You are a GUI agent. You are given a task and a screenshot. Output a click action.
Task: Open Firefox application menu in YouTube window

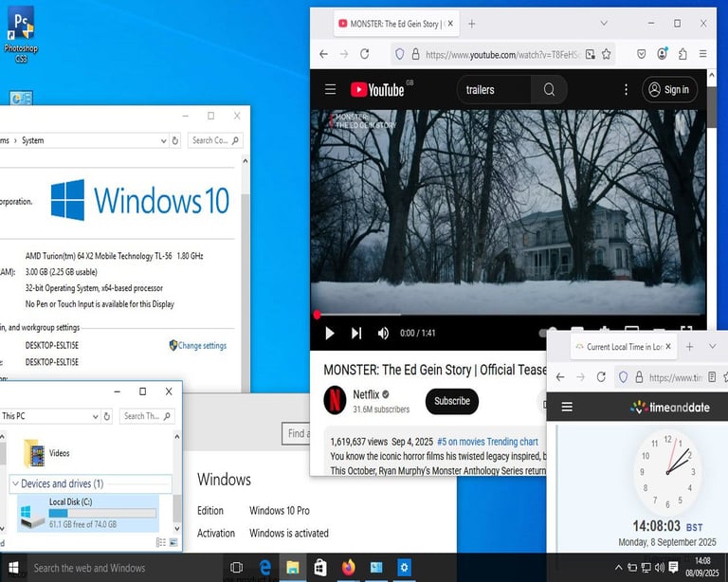tap(703, 54)
